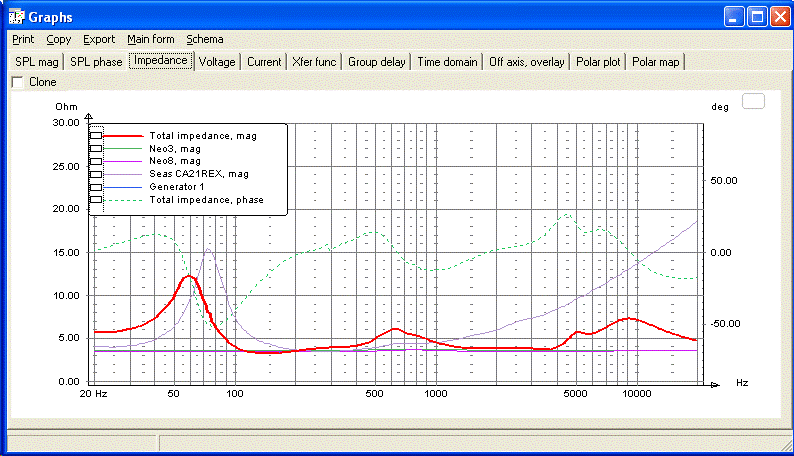Maximize the Graphs window
794x456 pixels.
click(758, 17)
